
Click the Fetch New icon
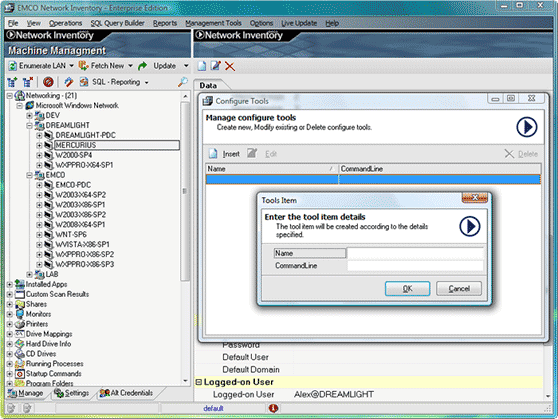(84, 66)
